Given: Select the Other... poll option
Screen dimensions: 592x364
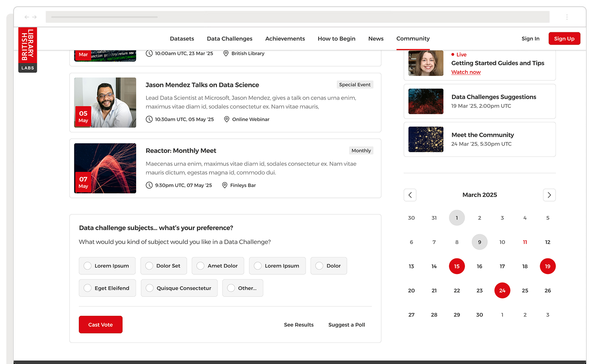Looking at the screenshot, I should (x=231, y=288).
